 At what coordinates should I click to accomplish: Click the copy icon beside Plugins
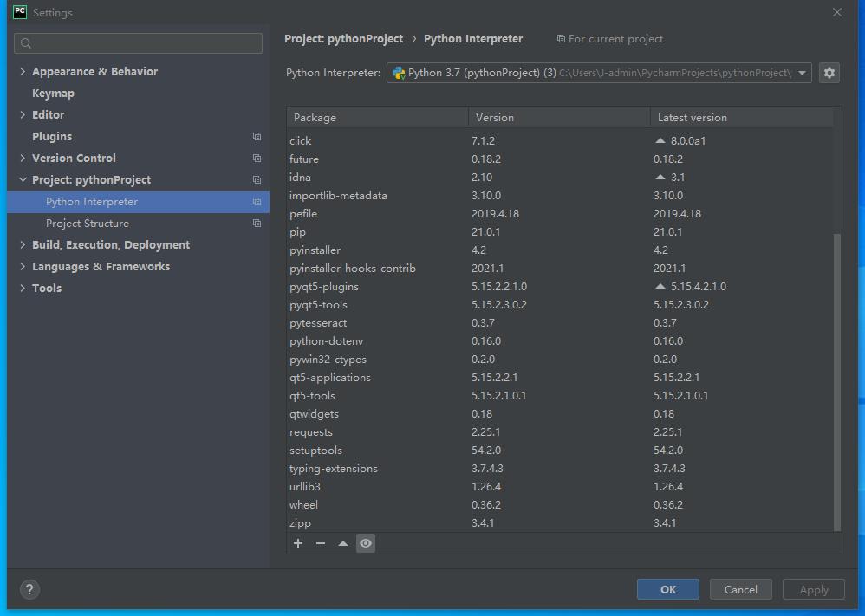point(257,136)
